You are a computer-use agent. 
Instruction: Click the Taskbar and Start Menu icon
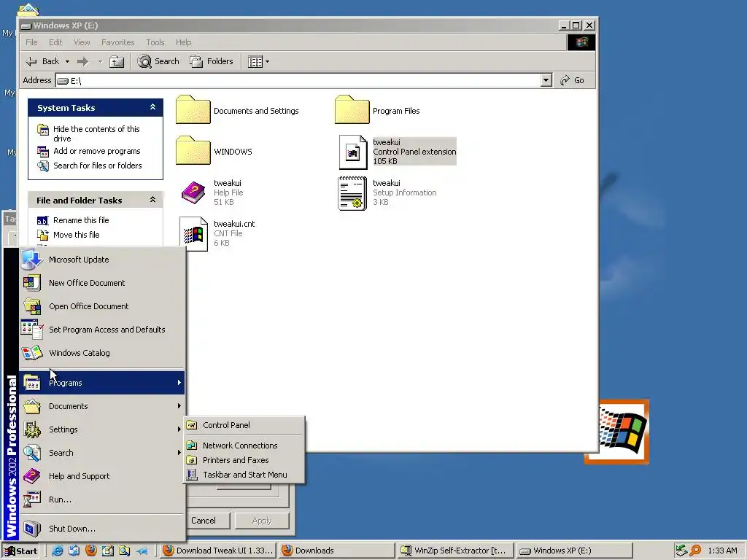pos(192,475)
